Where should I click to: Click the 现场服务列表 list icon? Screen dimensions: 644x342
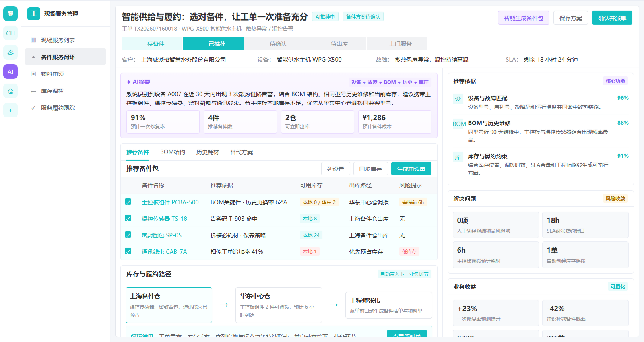pyautogui.click(x=33, y=40)
